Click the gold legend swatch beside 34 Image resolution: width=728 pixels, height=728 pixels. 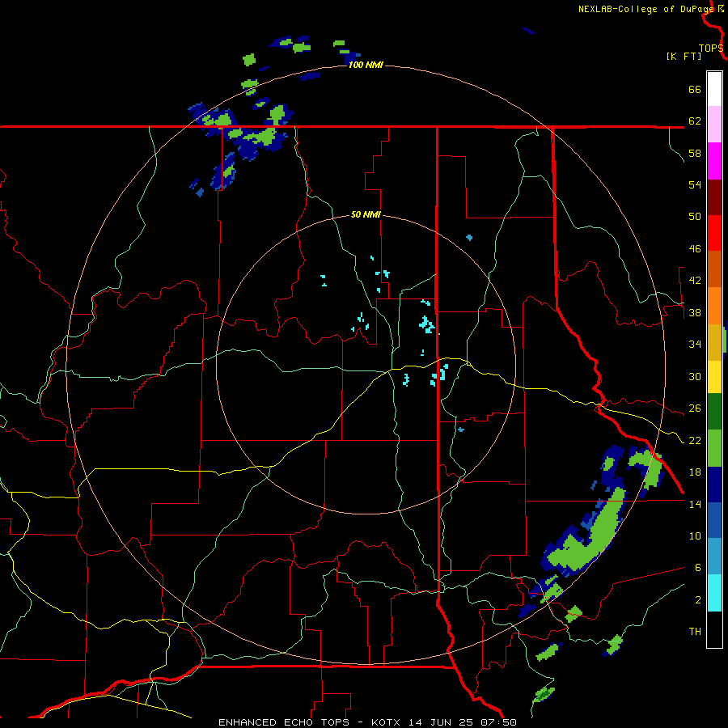(714, 343)
